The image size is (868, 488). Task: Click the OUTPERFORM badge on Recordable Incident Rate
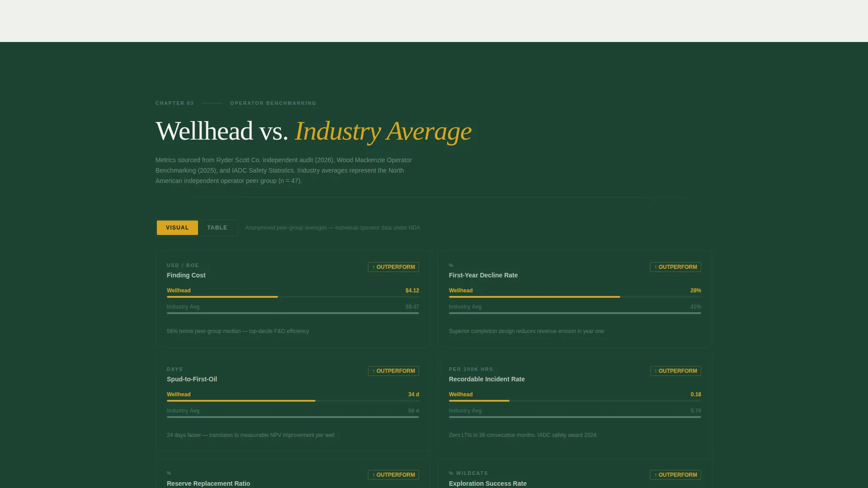[x=675, y=371]
